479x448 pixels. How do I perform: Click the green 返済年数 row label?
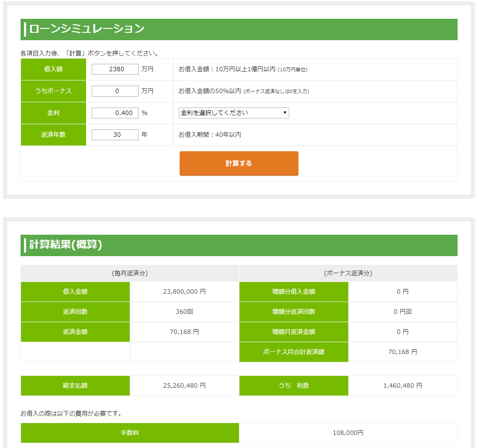tap(53, 135)
